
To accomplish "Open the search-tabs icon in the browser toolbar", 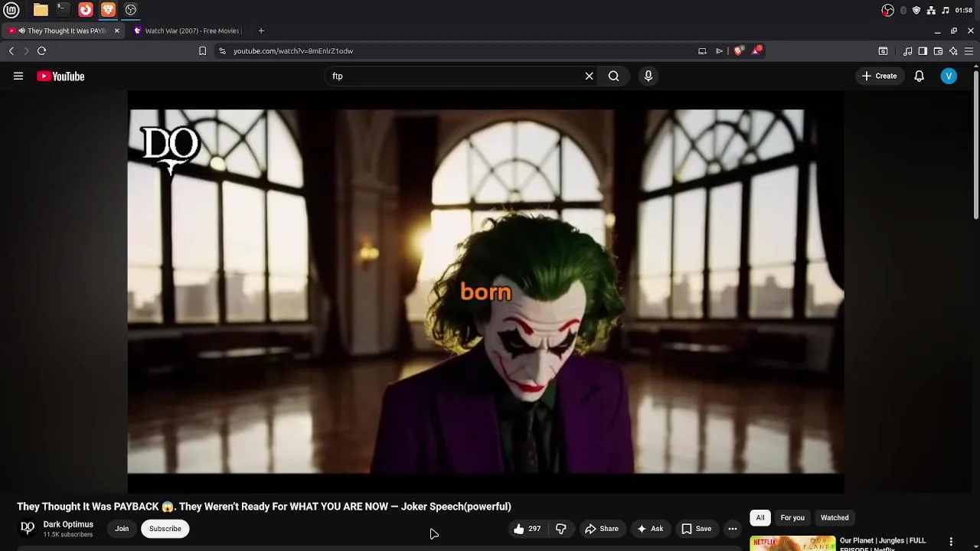I will 883,51.
